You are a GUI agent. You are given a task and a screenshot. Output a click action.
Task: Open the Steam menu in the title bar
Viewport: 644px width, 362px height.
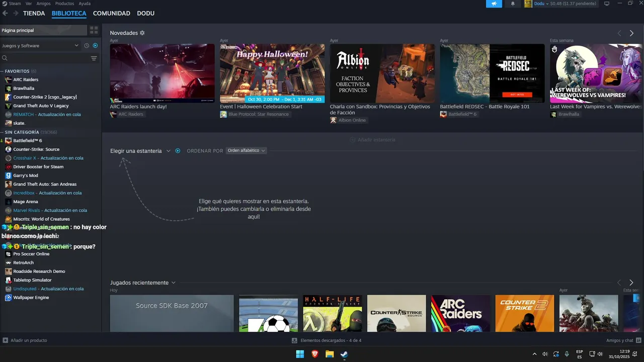[15, 4]
